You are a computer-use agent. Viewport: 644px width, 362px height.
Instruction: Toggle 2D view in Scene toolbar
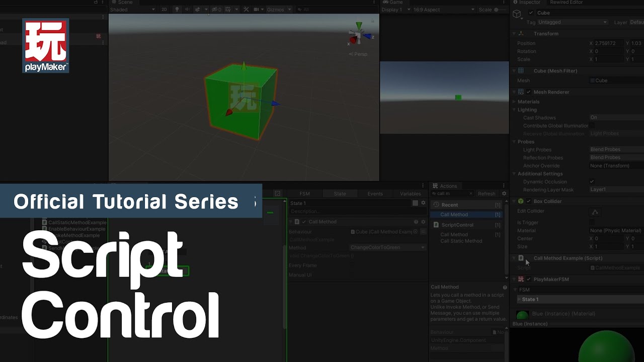click(x=164, y=10)
